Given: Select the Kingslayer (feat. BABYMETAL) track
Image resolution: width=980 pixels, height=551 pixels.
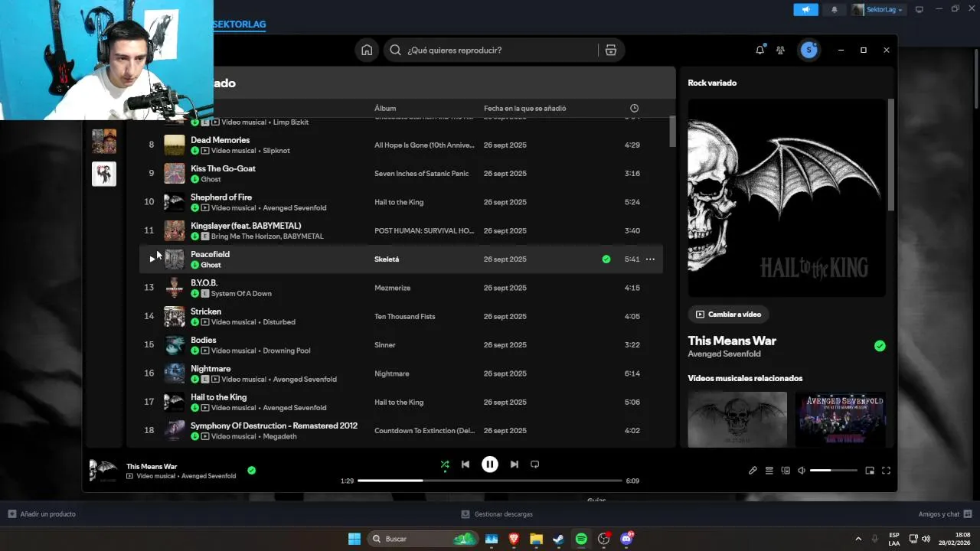Looking at the screenshot, I should click(x=246, y=226).
